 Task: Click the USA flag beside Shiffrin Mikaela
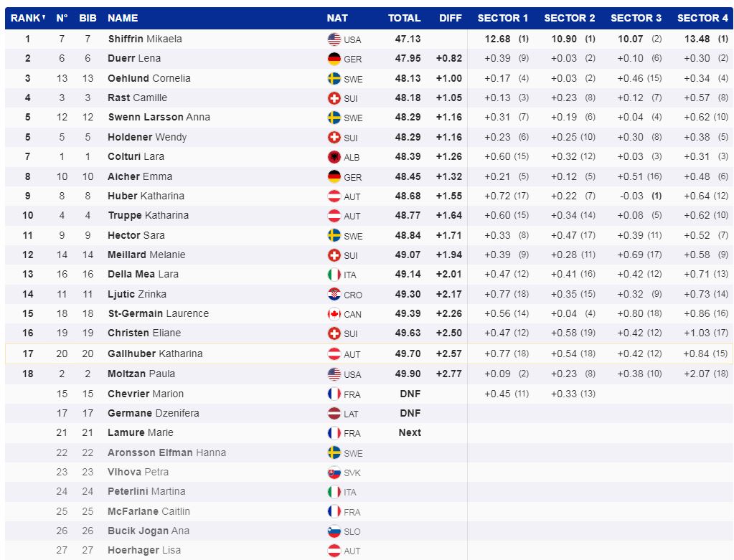click(x=334, y=39)
